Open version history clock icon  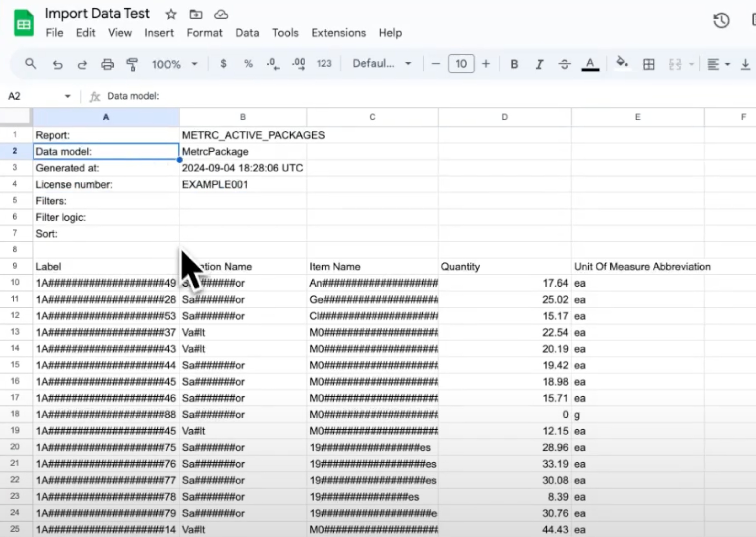pyautogui.click(x=721, y=21)
